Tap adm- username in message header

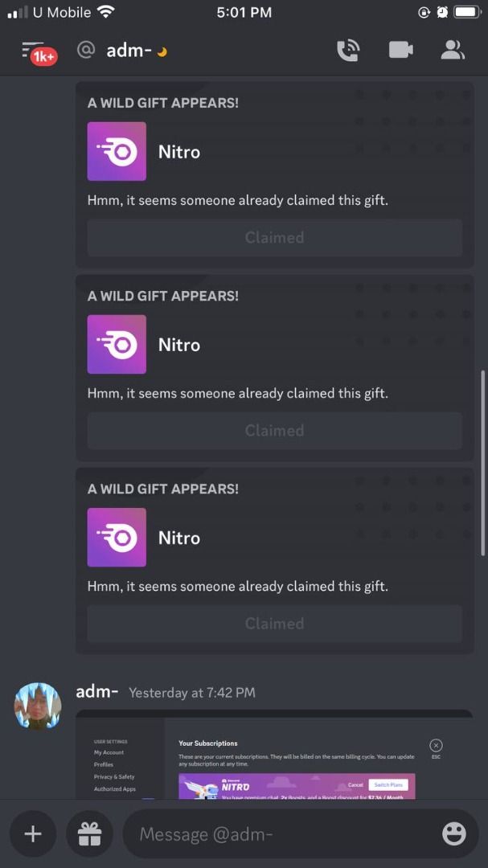point(97,691)
